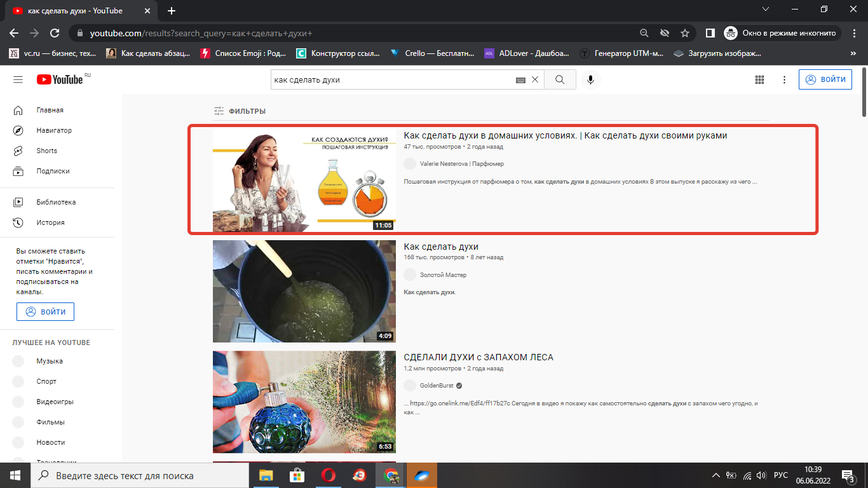Viewport: 868px width, 488px height.
Task: Open the Список Emoji bookmark
Action: click(x=243, y=53)
